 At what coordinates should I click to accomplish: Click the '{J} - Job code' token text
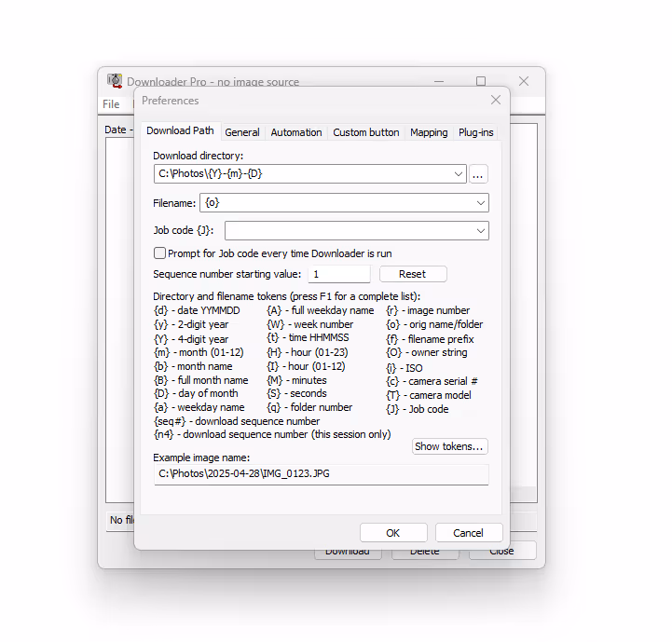[418, 409]
